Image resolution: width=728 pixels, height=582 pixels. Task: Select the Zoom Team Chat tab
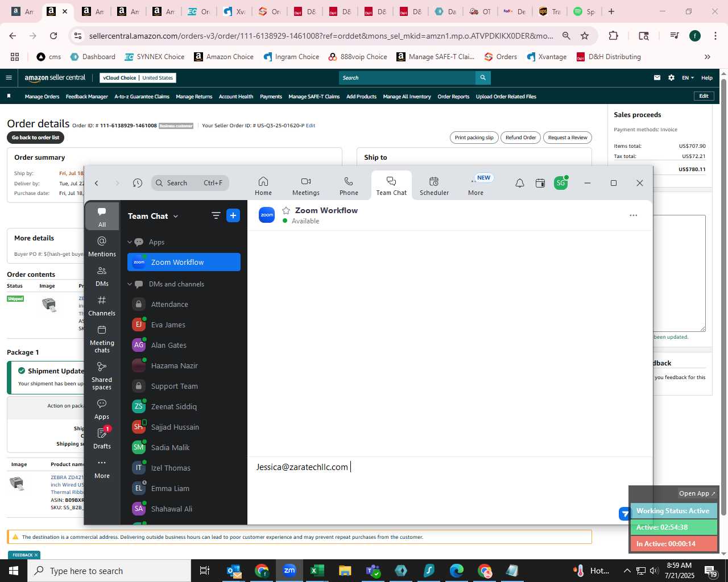coord(391,186)
